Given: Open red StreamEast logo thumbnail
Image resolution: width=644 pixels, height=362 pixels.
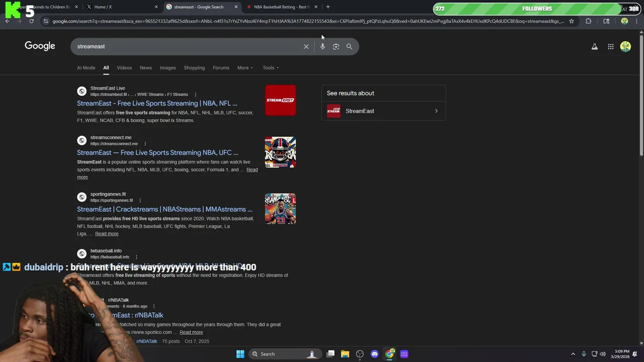Looking at the screenshot, I should [x=280, y=100].
